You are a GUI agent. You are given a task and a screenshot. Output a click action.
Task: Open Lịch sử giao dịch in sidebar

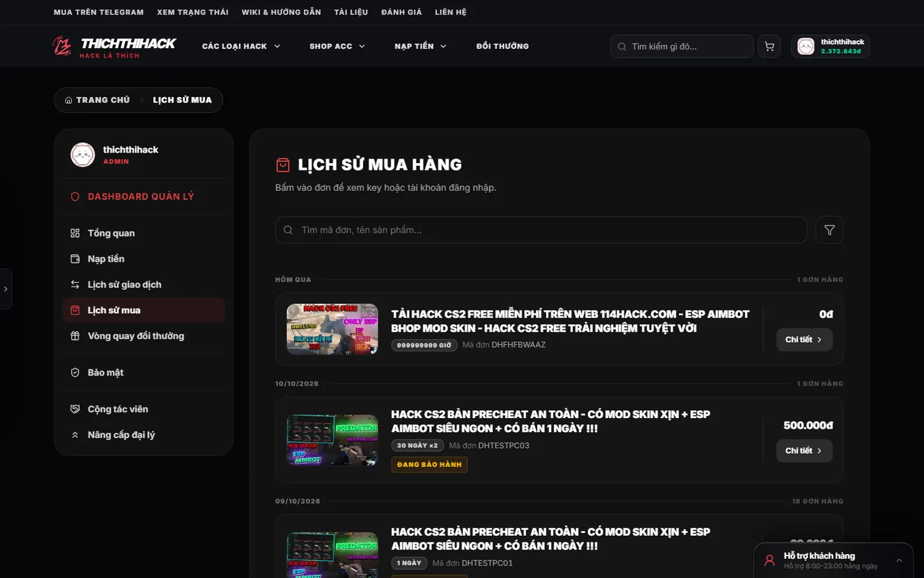(x=144, y=285)
